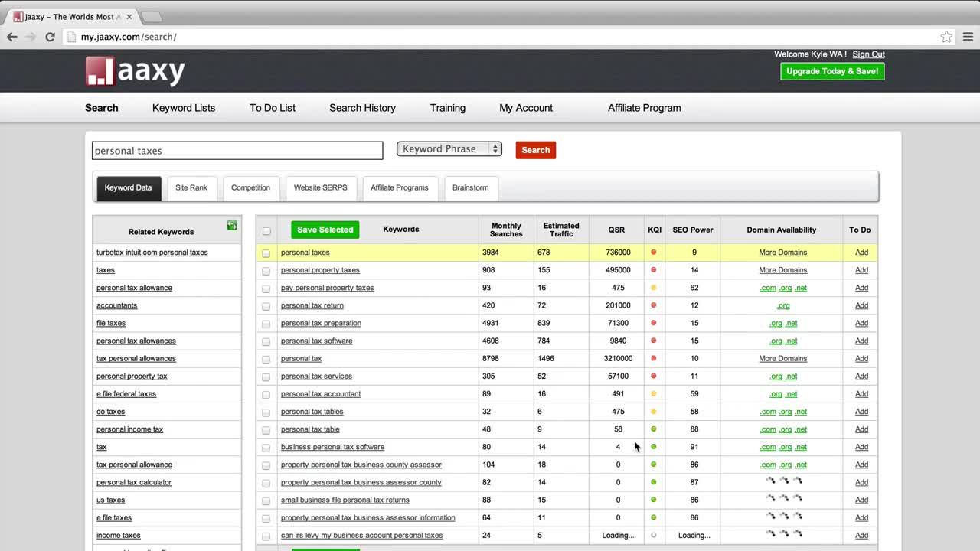Switch to Brainstorm tab
Viewport: 980px width, 551px height.
(470, 188)
